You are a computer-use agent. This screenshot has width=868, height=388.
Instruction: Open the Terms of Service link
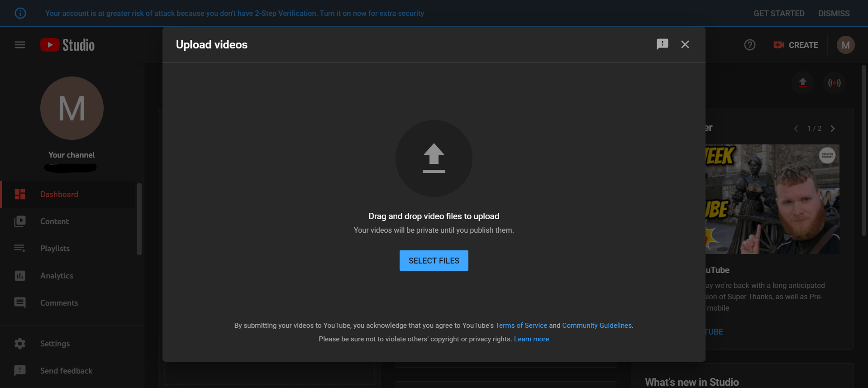pyautogui.click(x=521, y=326)
